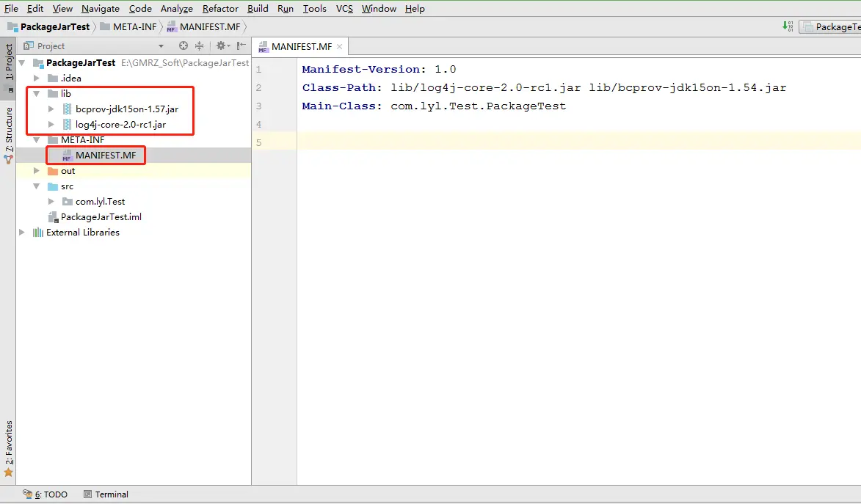Open the VCS menu
The image size is (861, 504).
pos(344,9)
